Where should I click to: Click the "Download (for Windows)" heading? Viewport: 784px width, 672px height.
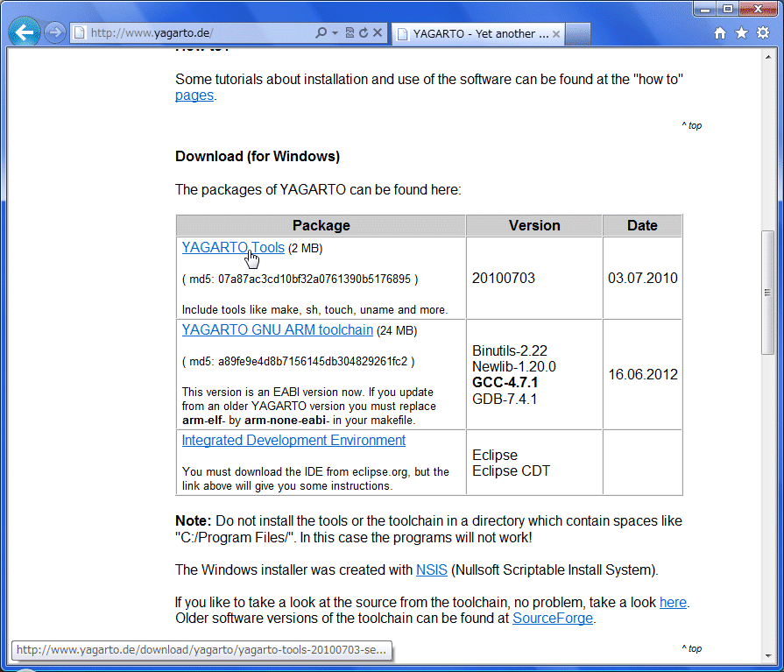tap(258, 157)
